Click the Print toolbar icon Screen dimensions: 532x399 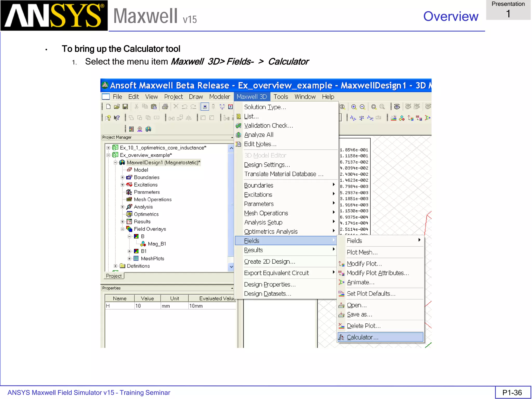point(165,107)
